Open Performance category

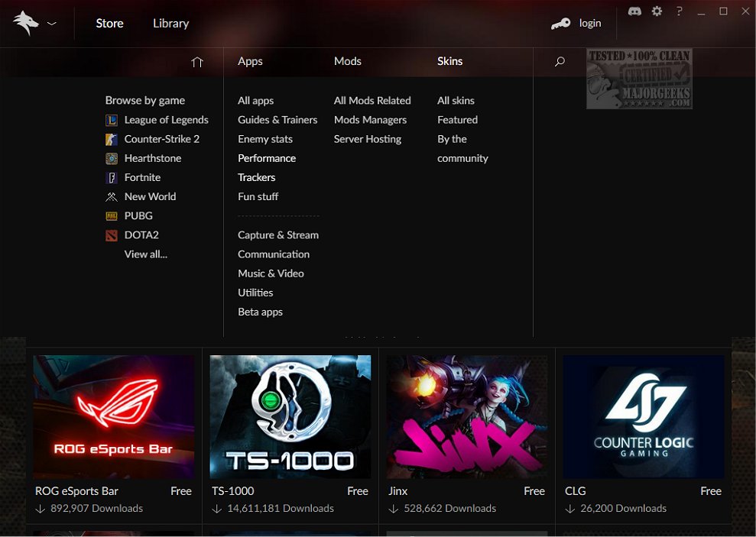coord(267,158)
